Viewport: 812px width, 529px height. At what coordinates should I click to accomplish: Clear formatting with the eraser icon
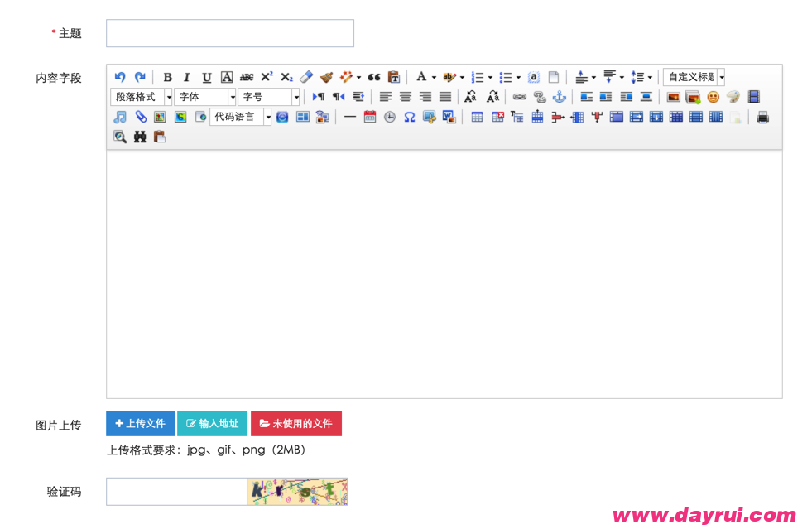point(306,77)
